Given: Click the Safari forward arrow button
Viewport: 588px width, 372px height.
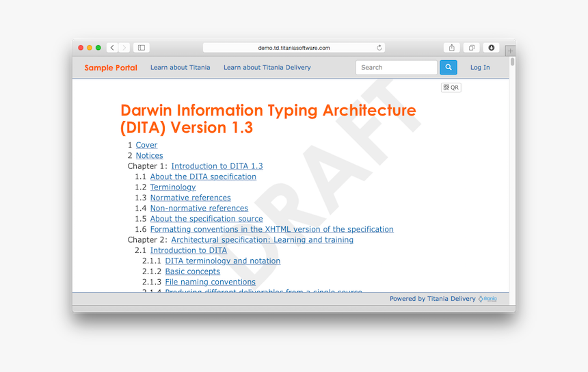Looking at the screenshot, I should [x=124, y=48].
